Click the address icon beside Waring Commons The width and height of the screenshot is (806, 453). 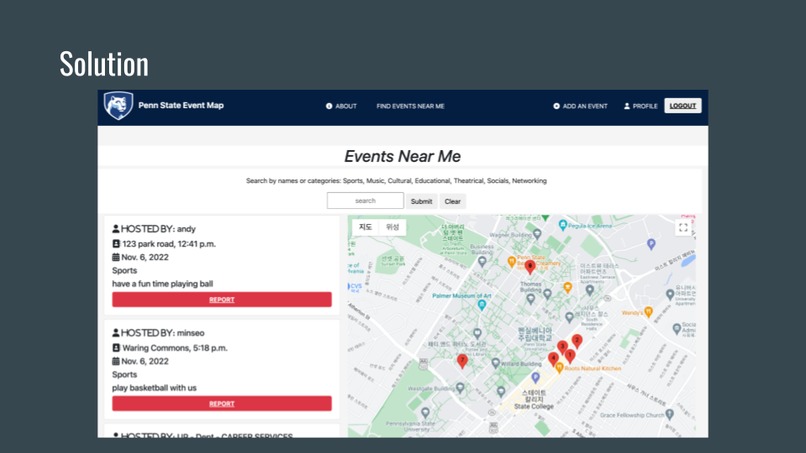point(116,348)
